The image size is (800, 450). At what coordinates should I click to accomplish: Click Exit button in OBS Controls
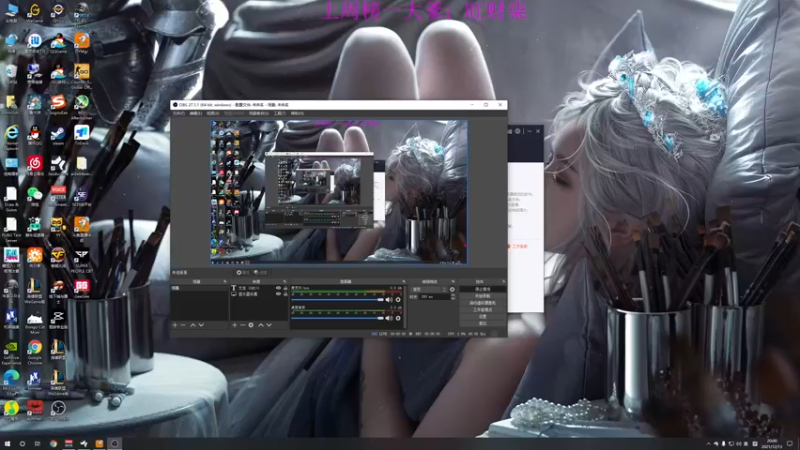click(483, 323)
